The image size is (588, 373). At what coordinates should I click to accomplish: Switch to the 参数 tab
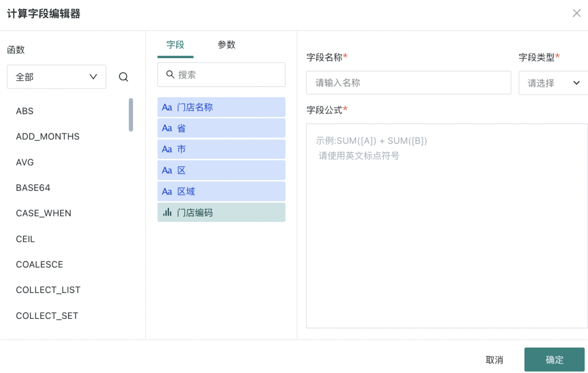(226, 45)
